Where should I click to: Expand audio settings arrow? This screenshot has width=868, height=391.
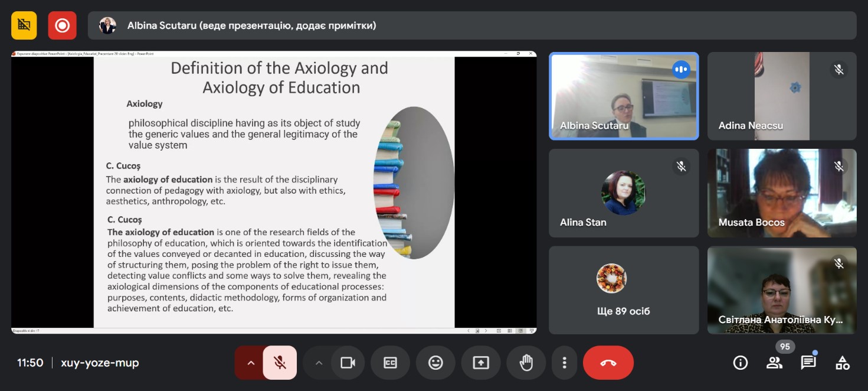[x=250, y=363]
